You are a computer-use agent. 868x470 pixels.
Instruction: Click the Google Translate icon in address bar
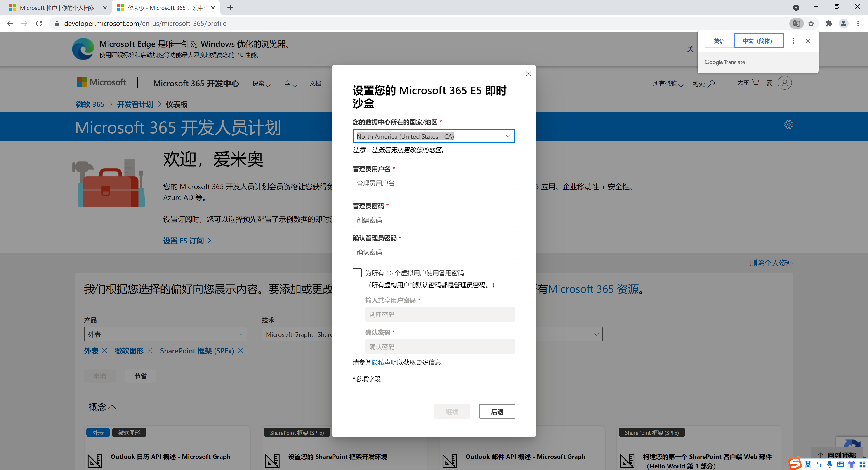click(x=796, y=23)
